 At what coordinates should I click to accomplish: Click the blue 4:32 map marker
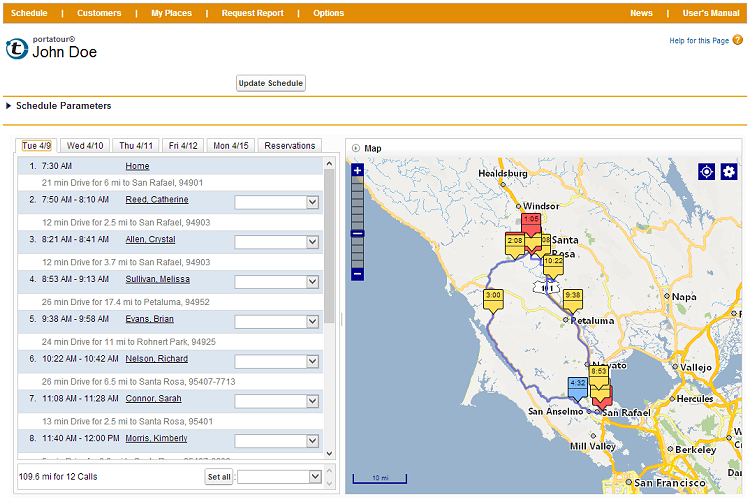click(x=577, y=383)
